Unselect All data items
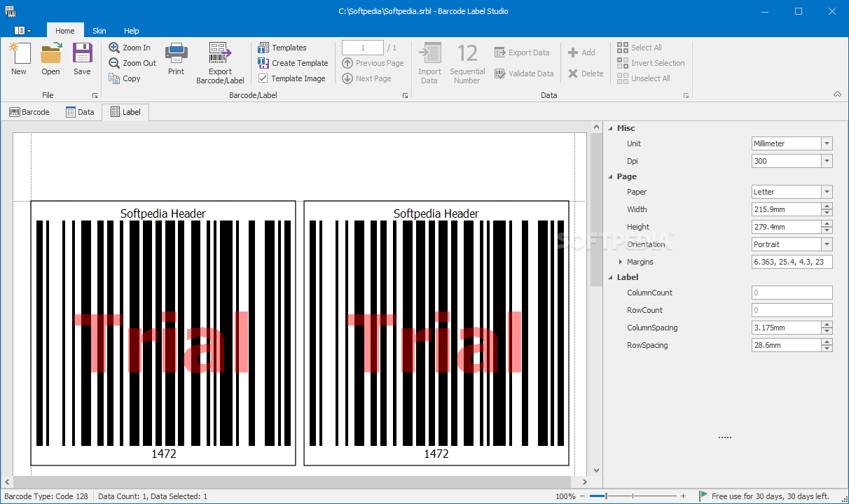849x504 pixels. pos(644,78)
